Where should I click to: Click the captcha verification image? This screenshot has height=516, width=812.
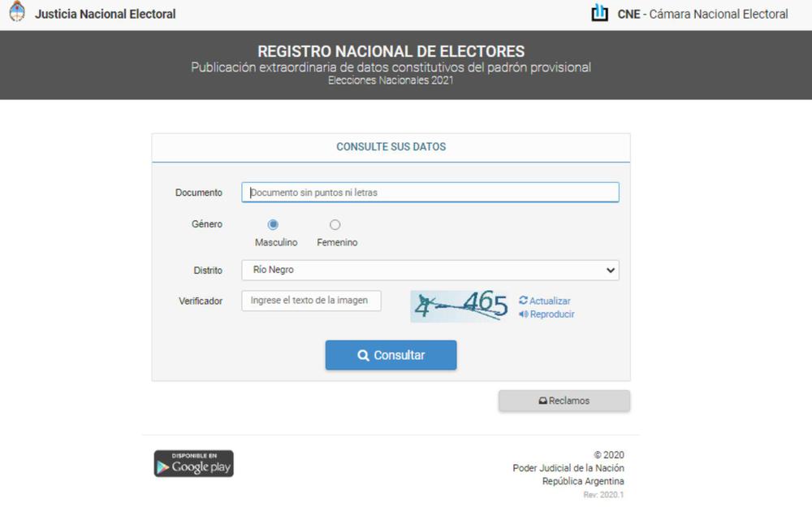click(x=460, y=306)
